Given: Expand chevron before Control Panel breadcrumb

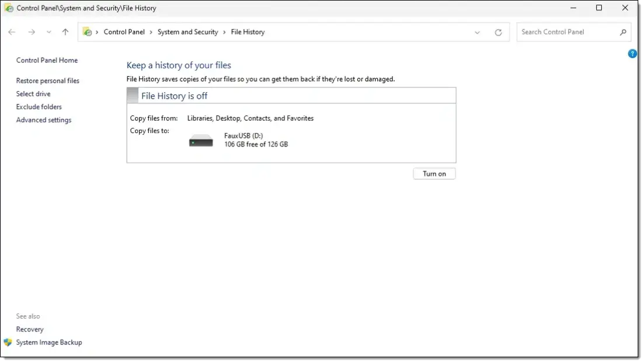Looking at the screenshot, I should pyautogui.click(x=97, y=32).
